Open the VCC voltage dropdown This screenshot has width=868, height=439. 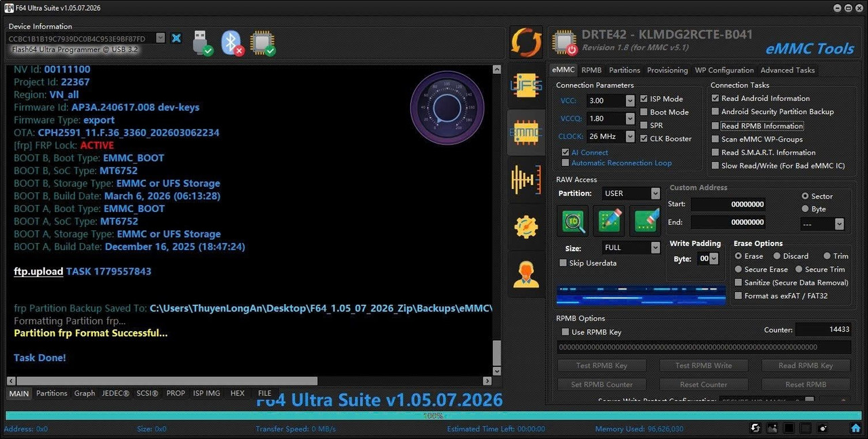click(630, 100)
